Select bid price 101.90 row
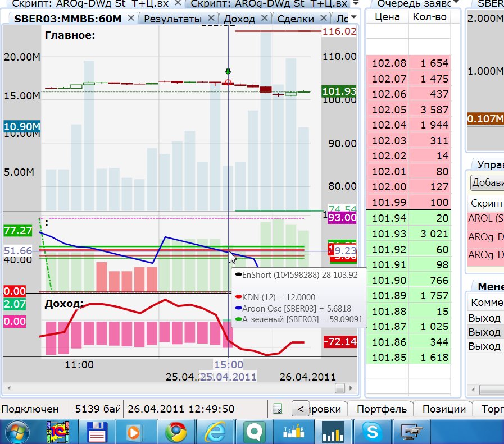This screenshot has height=444, width=504. pyautogui.click(x=408, y=280)
